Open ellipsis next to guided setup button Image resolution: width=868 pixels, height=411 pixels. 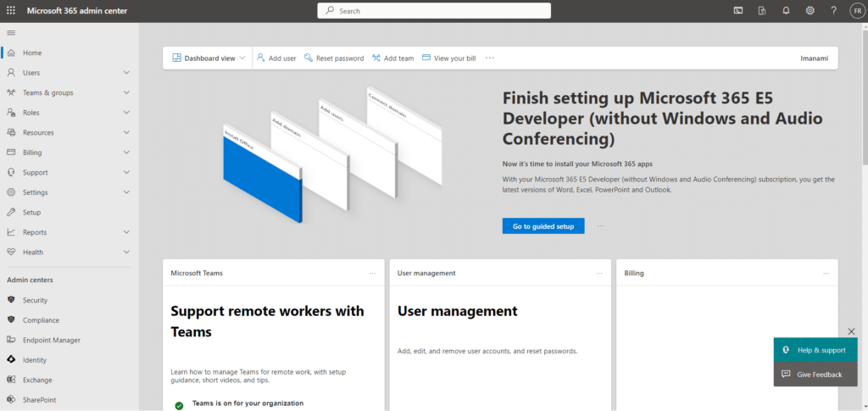coord(601,225)
